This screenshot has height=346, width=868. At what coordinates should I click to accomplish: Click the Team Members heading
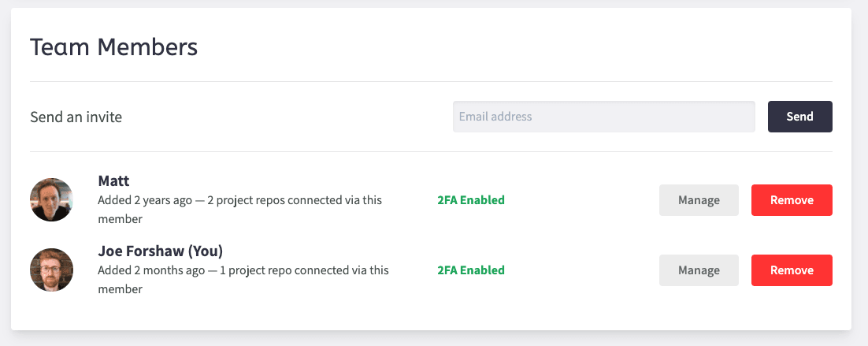click(113, 47)
